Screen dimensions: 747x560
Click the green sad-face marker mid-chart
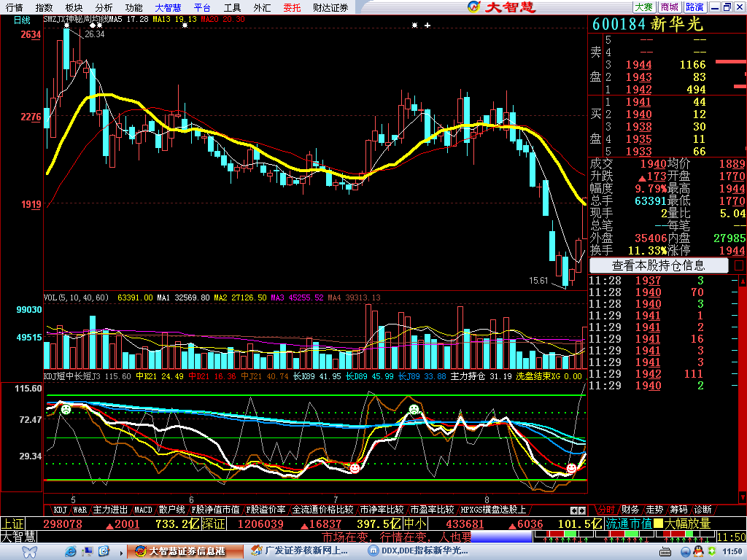point(414,410)
